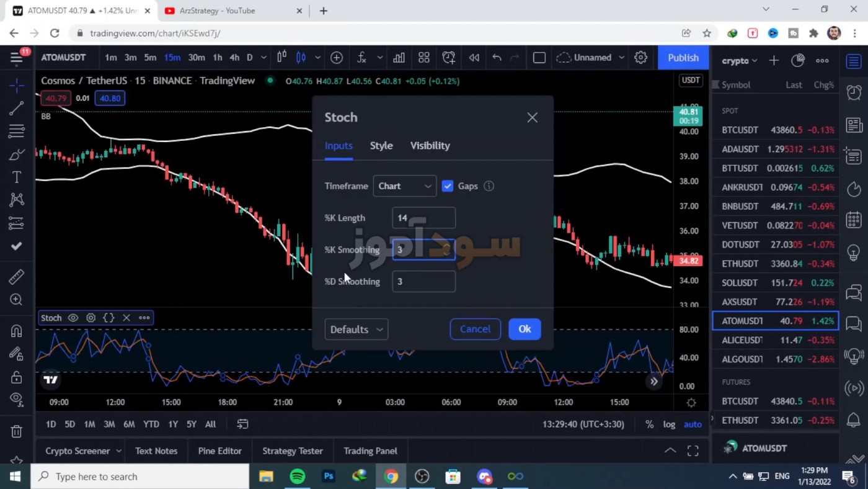The image size is (868, 489).
Task: Toggle hide all drawings eye icon
Action: point(17,399)
